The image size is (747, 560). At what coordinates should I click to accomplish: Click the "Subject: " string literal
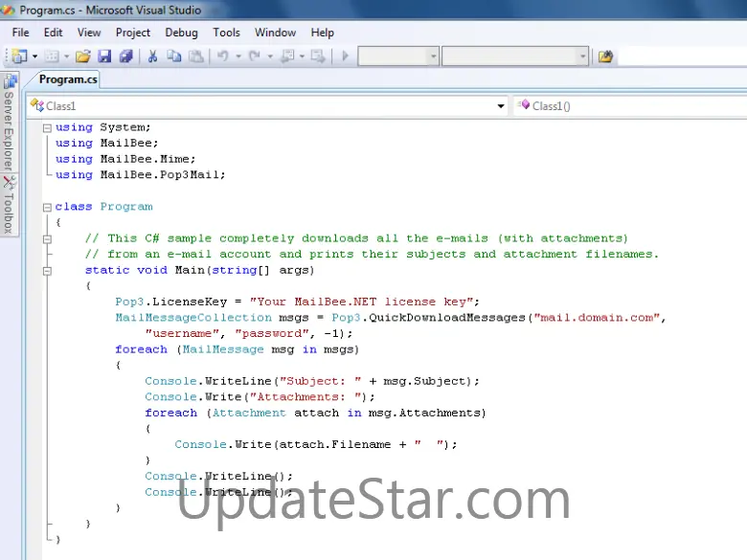click(x=320, y=381)
